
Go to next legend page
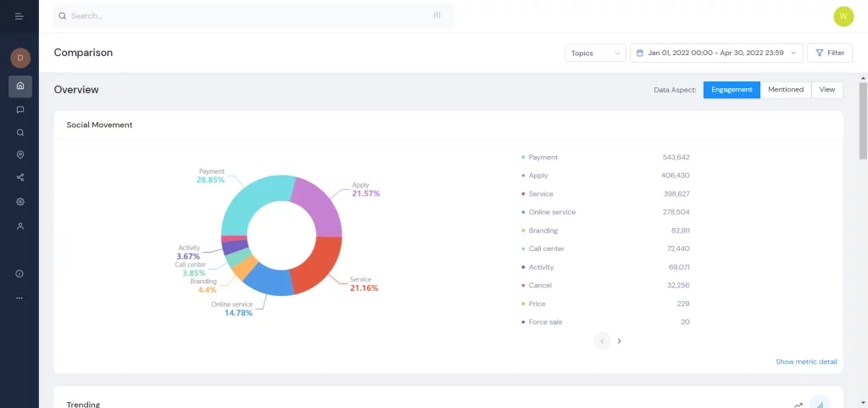click(x=620, y=341)
